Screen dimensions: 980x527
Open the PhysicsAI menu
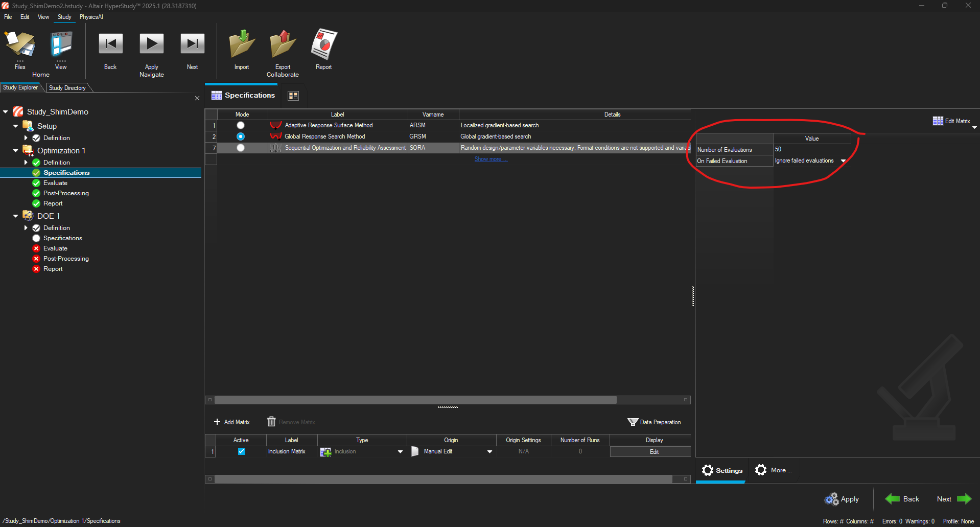91,17
